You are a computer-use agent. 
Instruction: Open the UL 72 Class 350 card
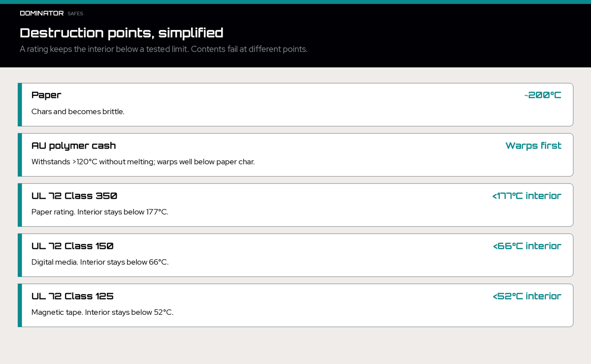tap(295, 205)
